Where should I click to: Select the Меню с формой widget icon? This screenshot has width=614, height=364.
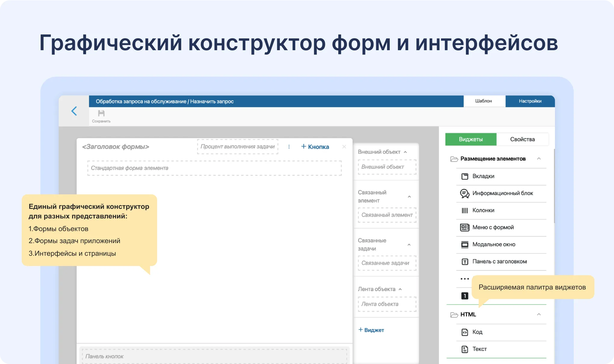[x=465, y=228]
